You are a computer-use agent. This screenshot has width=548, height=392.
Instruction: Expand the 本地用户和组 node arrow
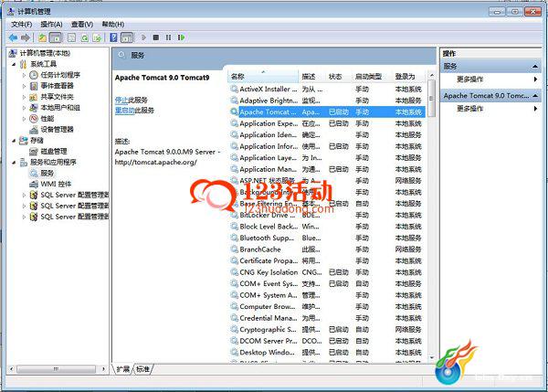click(24, 108)
